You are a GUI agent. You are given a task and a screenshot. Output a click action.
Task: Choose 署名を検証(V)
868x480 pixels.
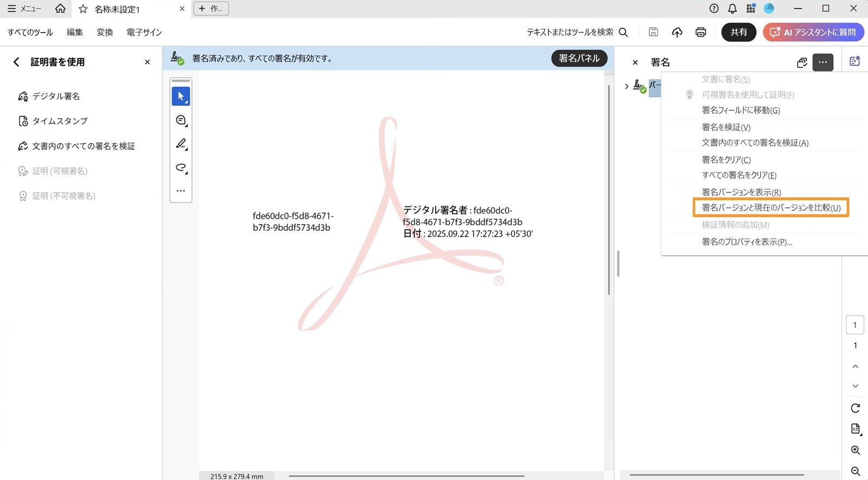coord(726,127)
